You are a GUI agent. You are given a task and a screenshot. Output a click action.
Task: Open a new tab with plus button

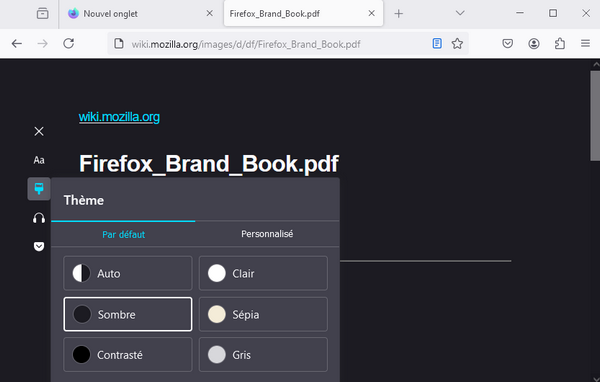click(x=398, y=14)
